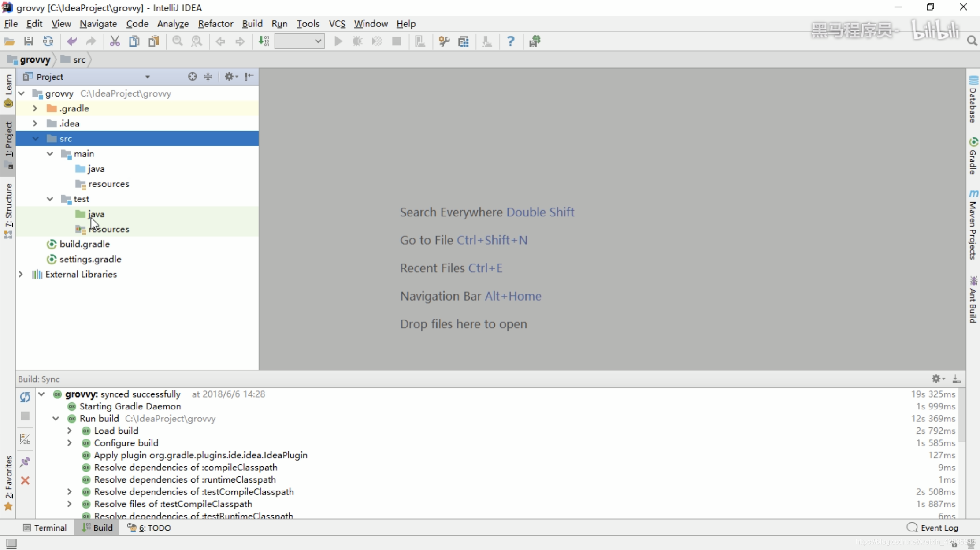The image size is (980, 550).
Task: Click the Refresh Gradle sync icon in the Build panel
Action: tap(25, 397)
